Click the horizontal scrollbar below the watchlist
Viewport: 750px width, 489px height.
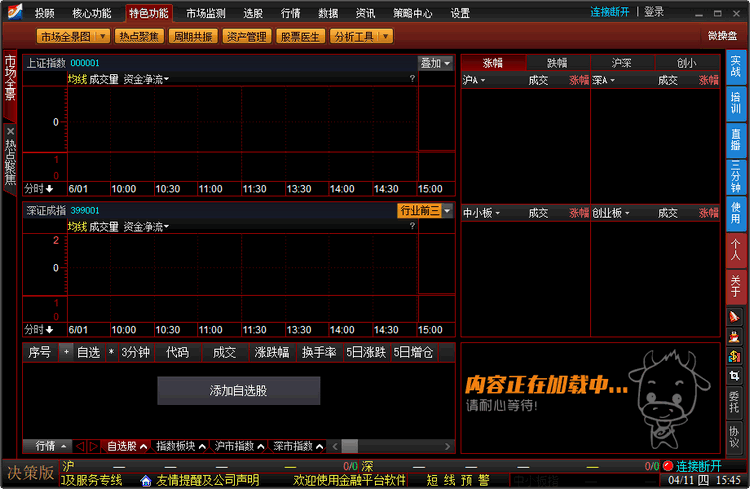pos(390,446)
